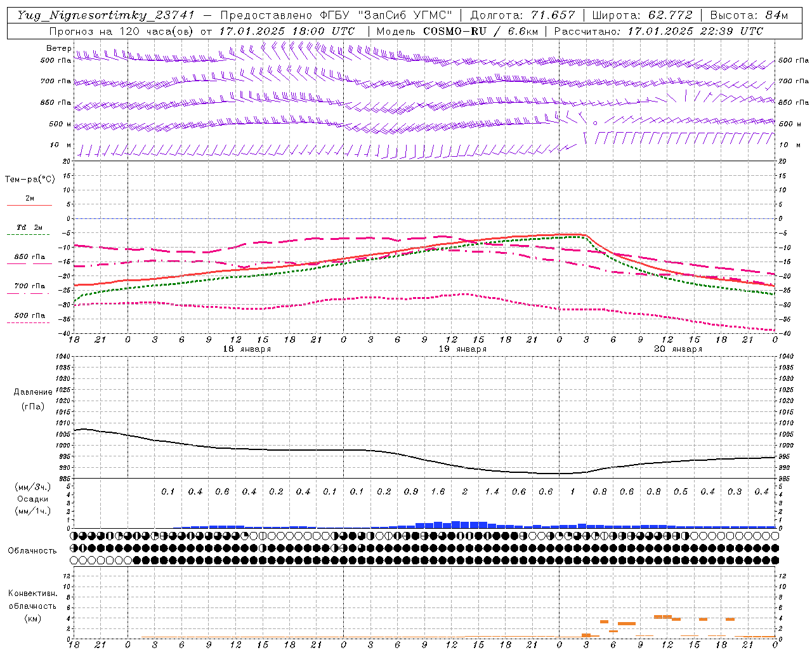This screenshot has width=812, height=650.
Task: Click the Ветер panel label
Action: pos(58,48)
